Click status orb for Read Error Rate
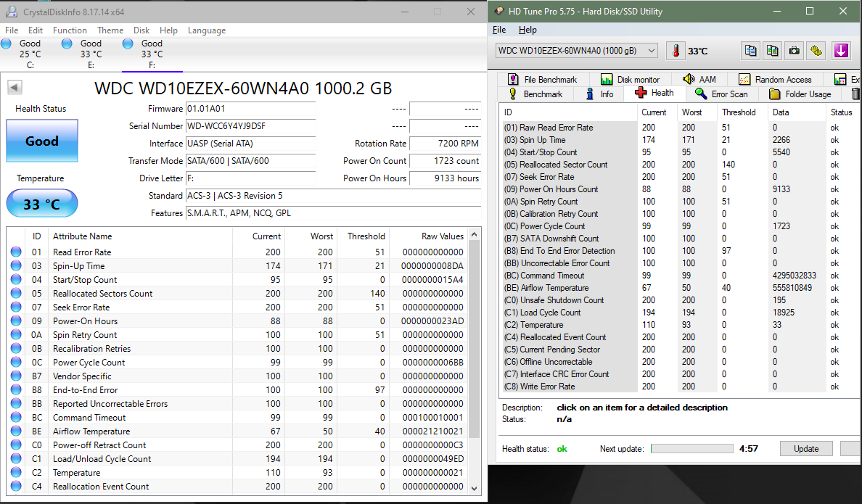Viewport: 862px width, 504px height. 16,252
